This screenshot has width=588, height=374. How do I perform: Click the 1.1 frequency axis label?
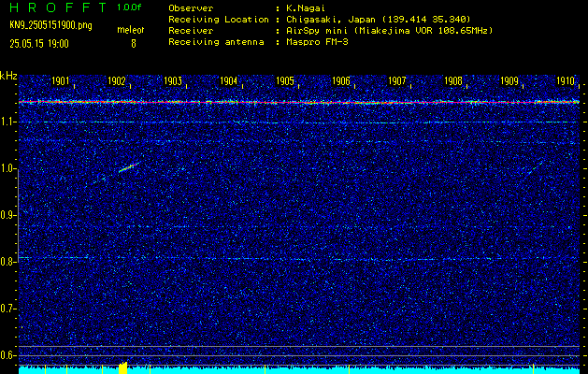(7, 122)
